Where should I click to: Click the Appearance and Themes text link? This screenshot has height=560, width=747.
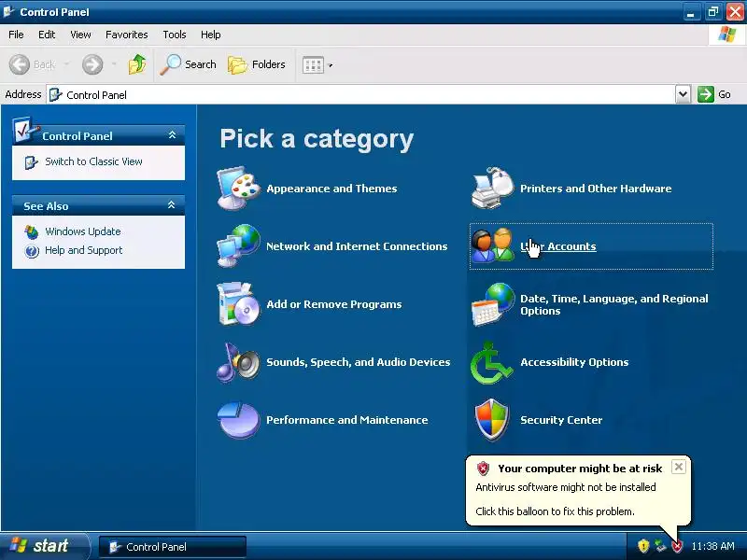331,189
